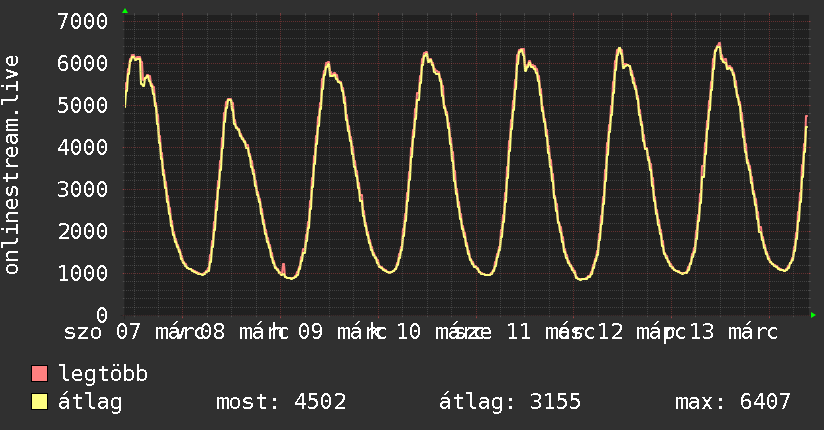The image size is (824, 430).
Task: Click the 5000 y-axis label
Action: [83, 106]
